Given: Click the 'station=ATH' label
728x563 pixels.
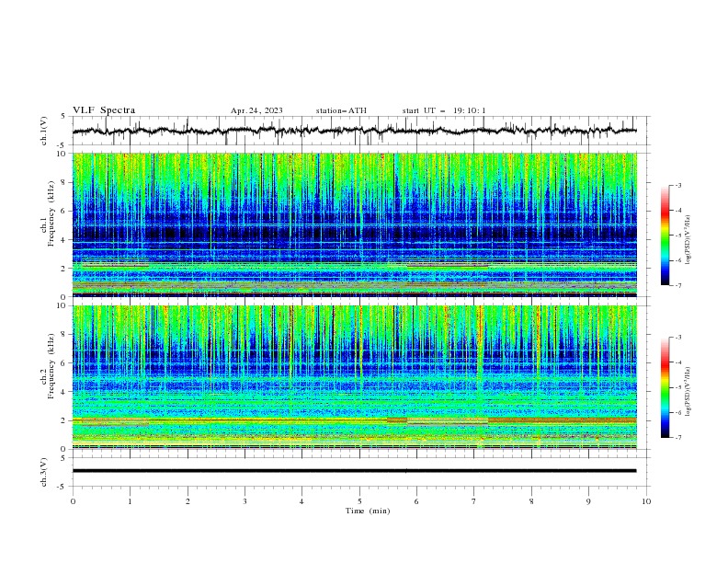Looking at the screenshot, I should (341, 110).
